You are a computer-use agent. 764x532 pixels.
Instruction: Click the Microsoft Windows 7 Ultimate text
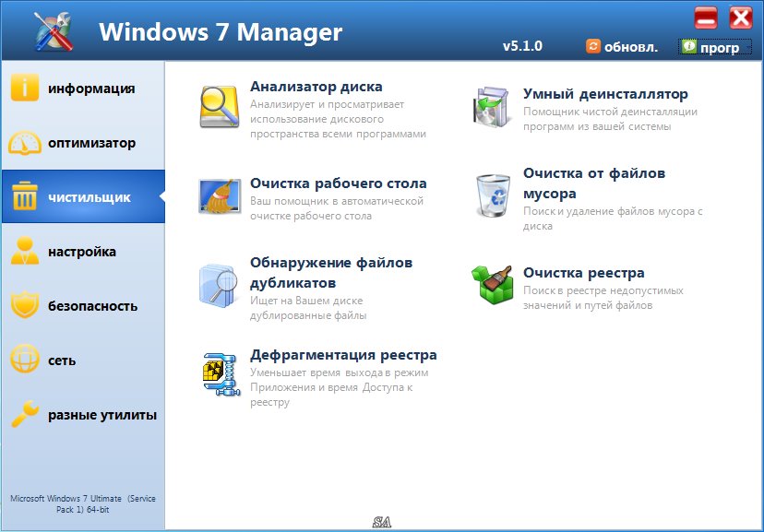pos(83,503)
